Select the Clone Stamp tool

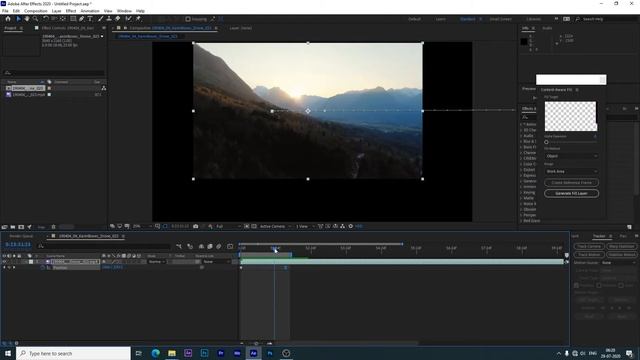pos(109,19)
